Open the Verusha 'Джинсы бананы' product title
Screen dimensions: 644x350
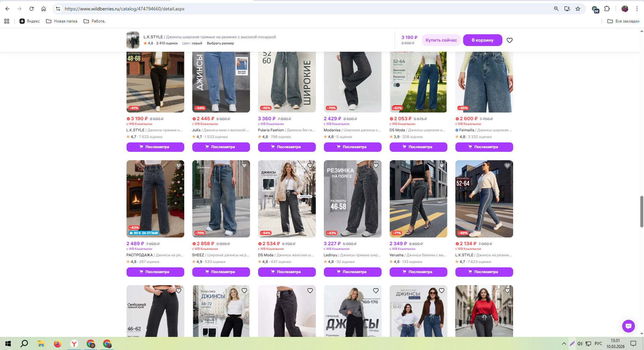coord(418,255)
